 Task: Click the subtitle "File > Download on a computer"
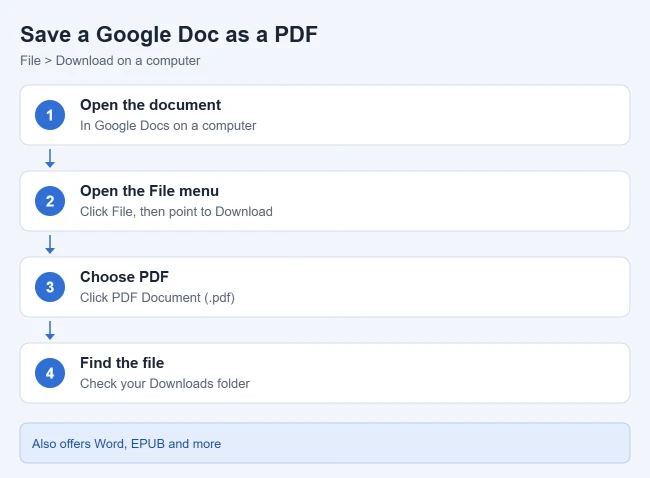(x=110, y=61)
